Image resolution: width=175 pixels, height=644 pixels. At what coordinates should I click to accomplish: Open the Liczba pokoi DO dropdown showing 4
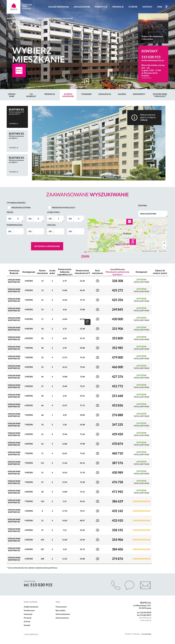pyautogui.click(x=79, y=219)
